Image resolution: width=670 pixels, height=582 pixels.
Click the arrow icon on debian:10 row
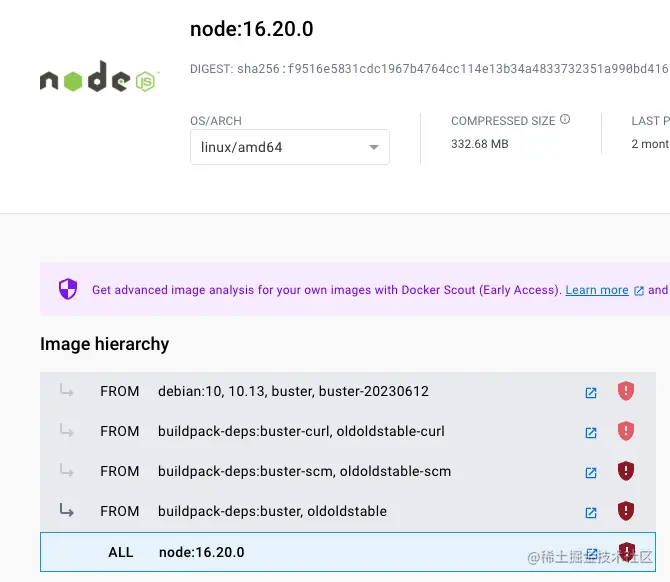66,390
